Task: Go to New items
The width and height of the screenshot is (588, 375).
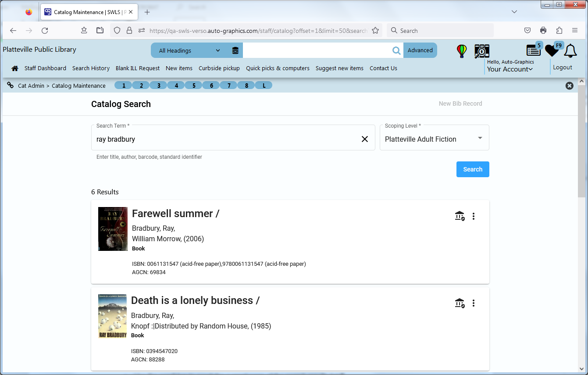Action: pos(179,68)
